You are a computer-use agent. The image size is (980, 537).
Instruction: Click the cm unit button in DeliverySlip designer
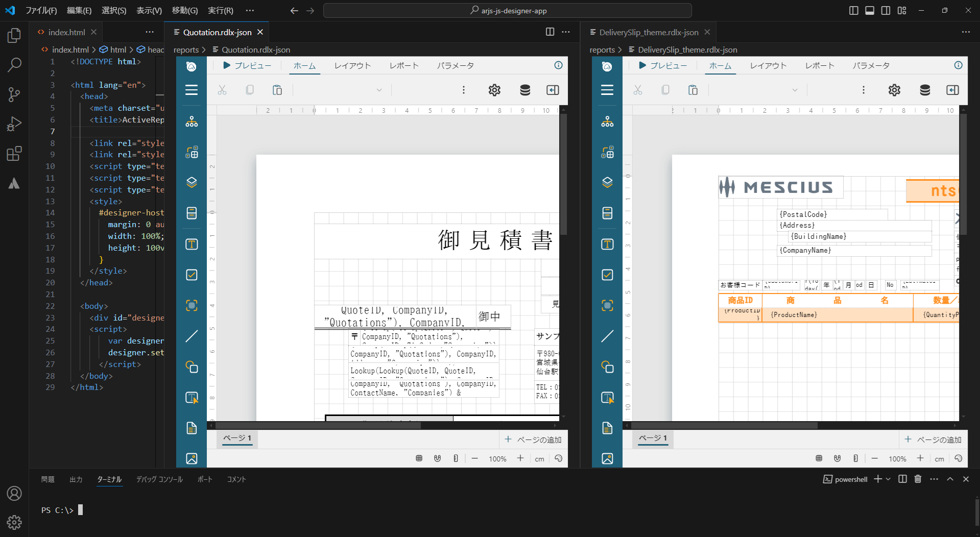coord(939,459)
